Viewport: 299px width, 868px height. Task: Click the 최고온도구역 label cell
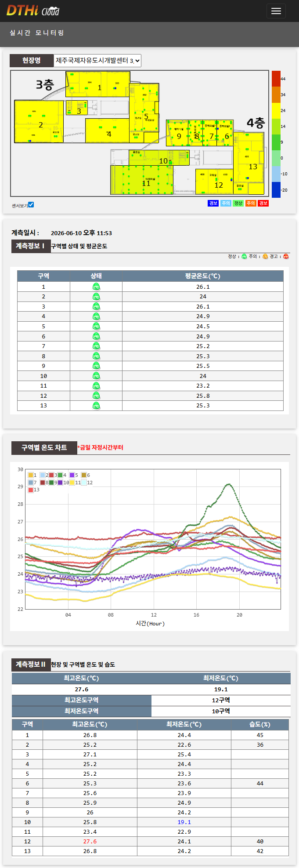82,700
